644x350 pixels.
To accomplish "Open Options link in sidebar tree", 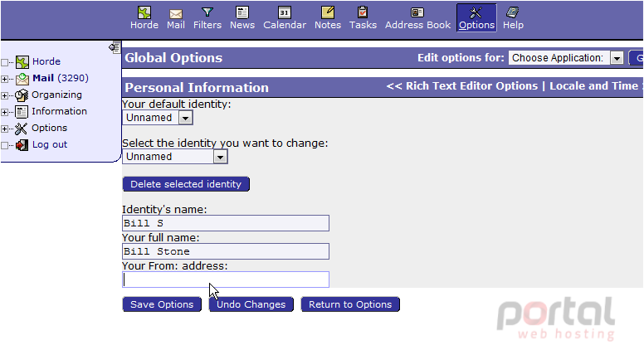I will (49, 128).
